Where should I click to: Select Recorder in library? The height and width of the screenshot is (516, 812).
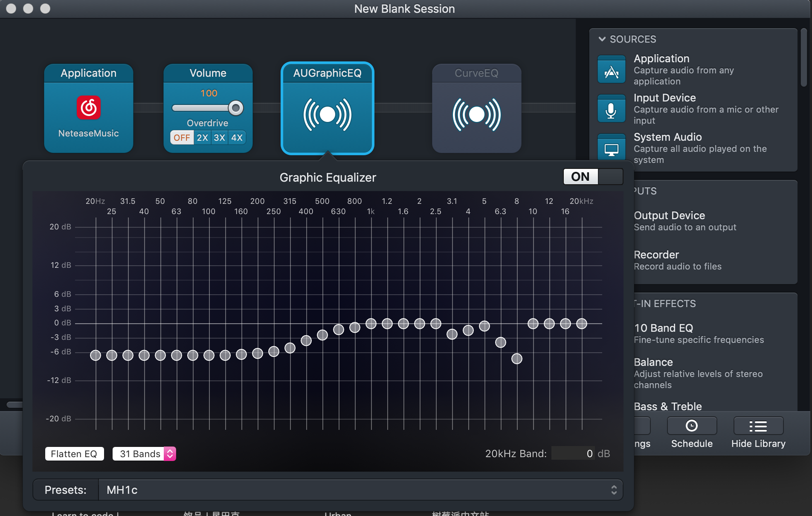pos(677,260)
